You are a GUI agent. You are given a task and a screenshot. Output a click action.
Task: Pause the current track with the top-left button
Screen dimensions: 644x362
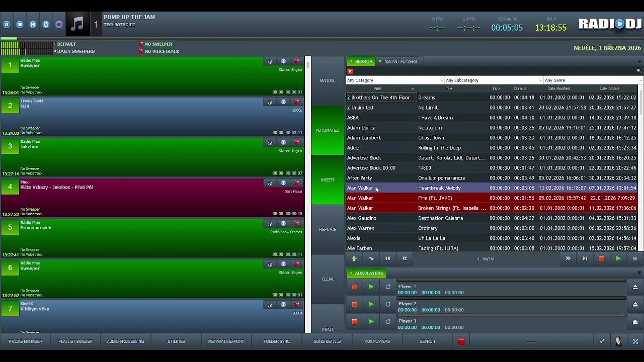pyautogui.click(x=7, y=24)
